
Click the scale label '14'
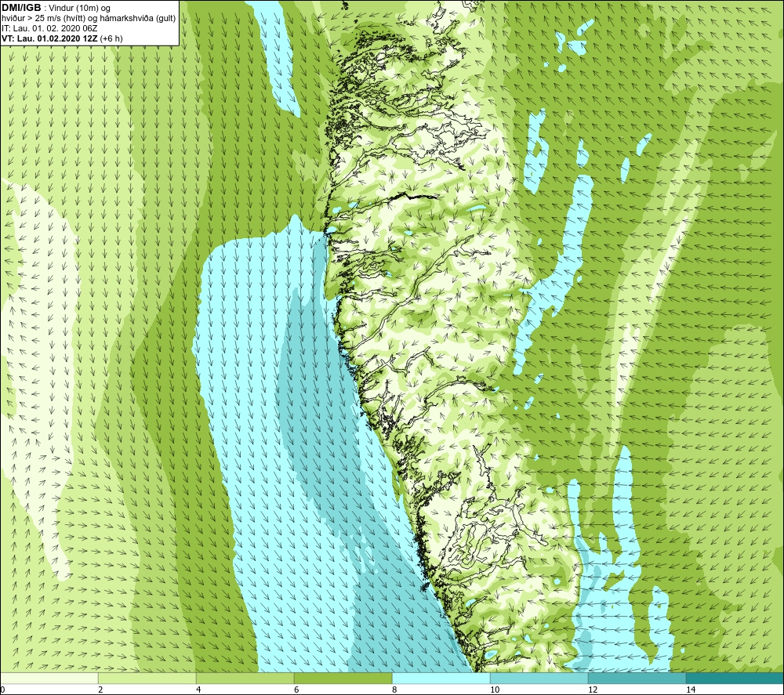click(x=691, y=690)
